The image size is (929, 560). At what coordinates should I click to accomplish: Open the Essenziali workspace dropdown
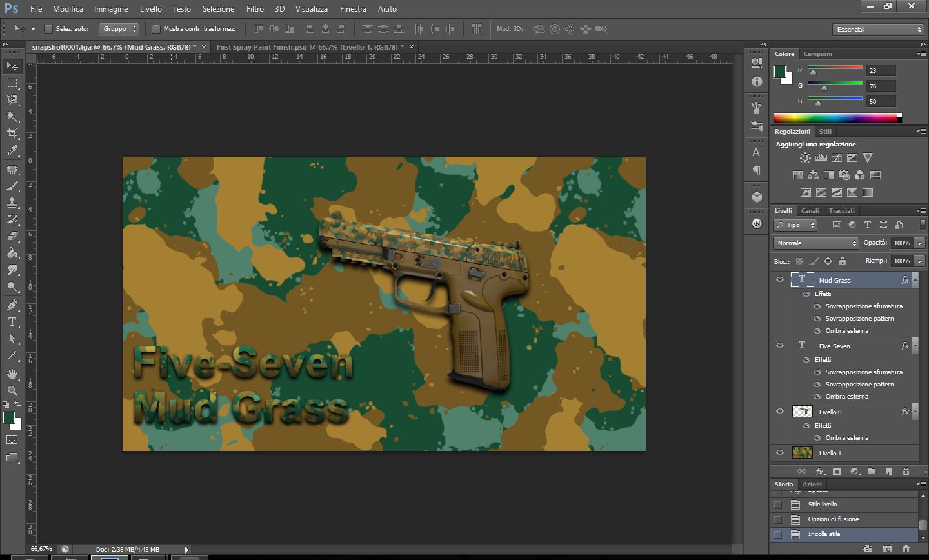879,30
